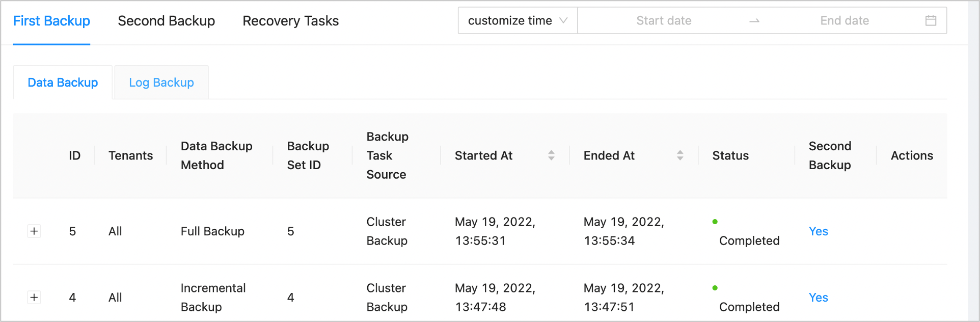The height and width of the screenshot is (322, 980).
Task: Click the Incremental Backup method cell
Action: click(213, 298)
